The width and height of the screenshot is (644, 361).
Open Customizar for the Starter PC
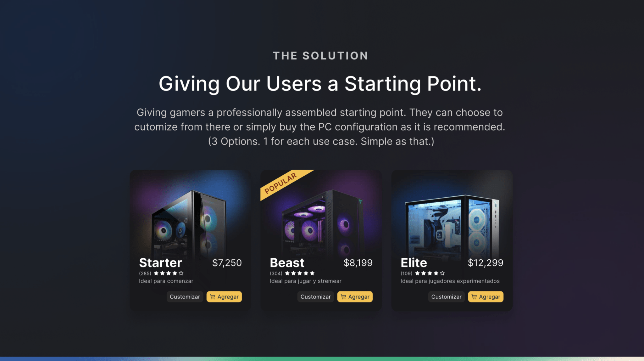click(x=185, y=297)
